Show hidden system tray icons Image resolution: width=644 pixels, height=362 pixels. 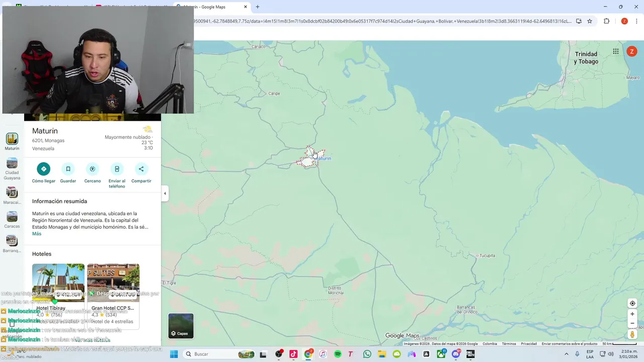(567, 354)
